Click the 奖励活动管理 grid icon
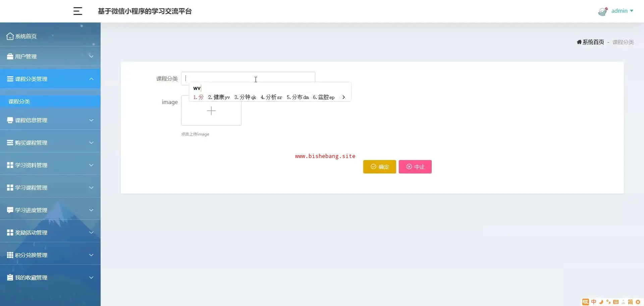 pos(10,233)
